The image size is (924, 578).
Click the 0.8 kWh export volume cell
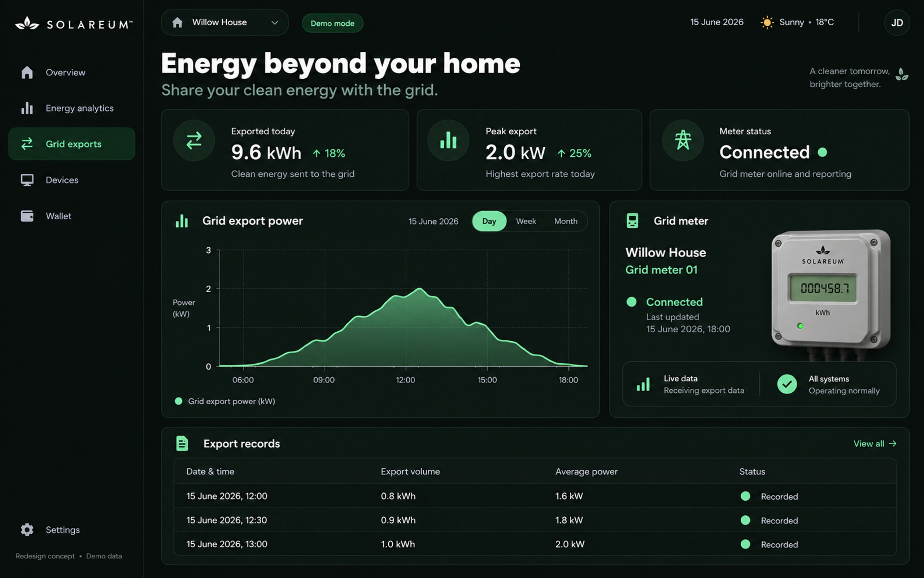(398, 496)
